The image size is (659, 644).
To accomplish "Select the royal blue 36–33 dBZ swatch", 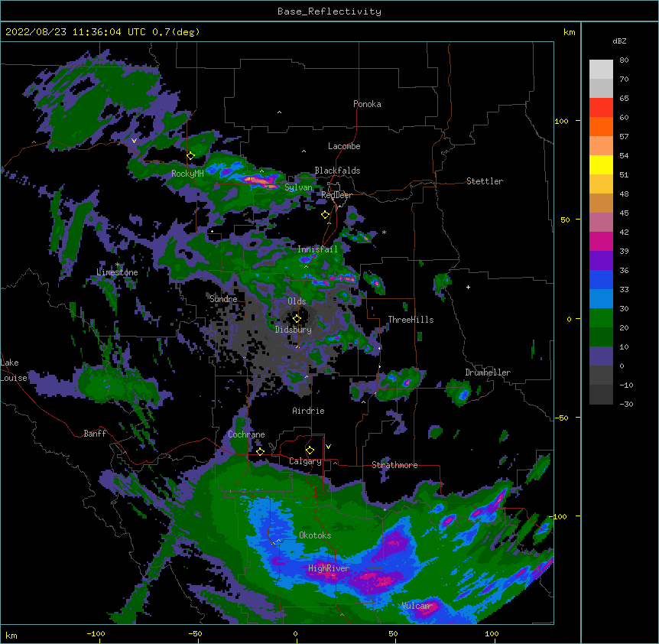I will tap(601, 279).
